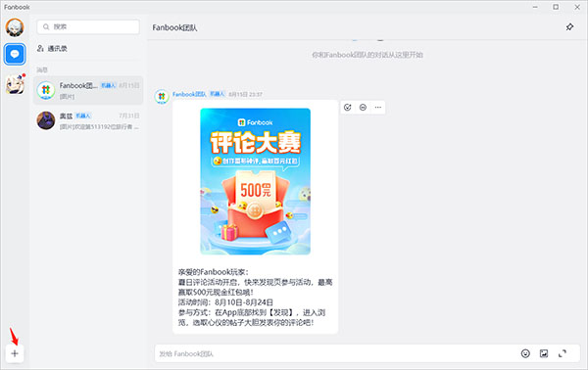Open your profile avatar at sidebar top

(x=15, y=27)
